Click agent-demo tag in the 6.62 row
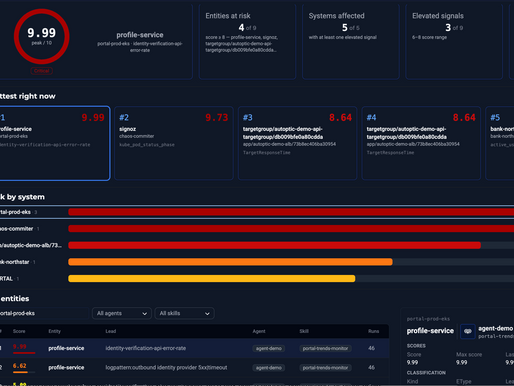 pos(269,368)
